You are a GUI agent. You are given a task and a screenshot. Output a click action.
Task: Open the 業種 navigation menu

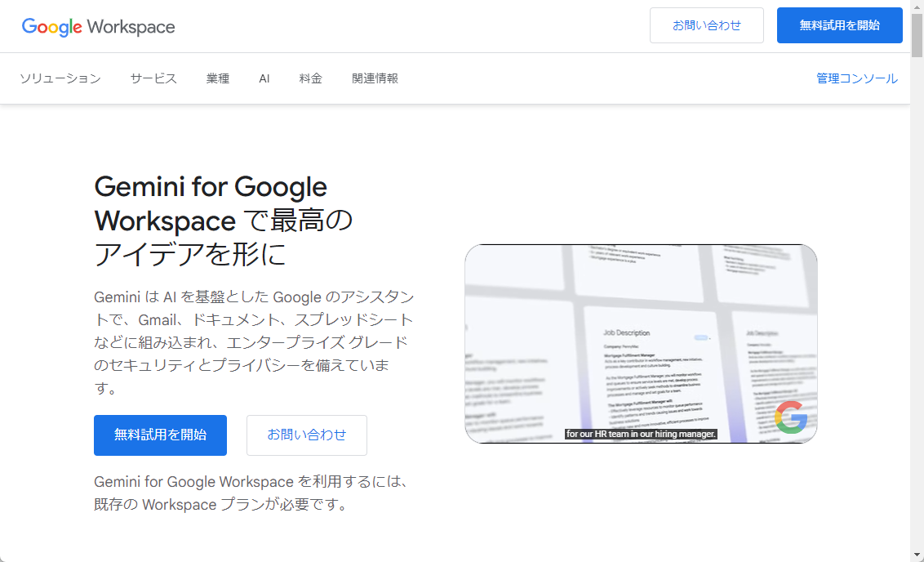click(x=218, y=78)
